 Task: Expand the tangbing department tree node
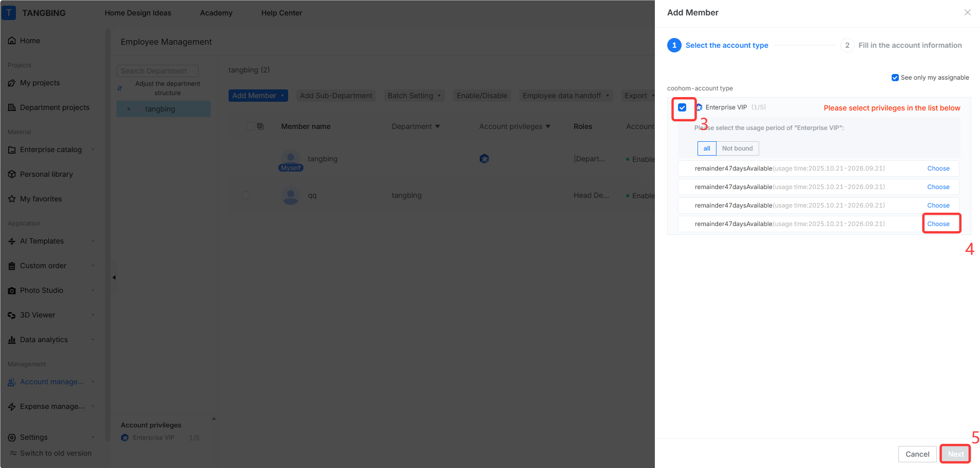coord(128,109)
